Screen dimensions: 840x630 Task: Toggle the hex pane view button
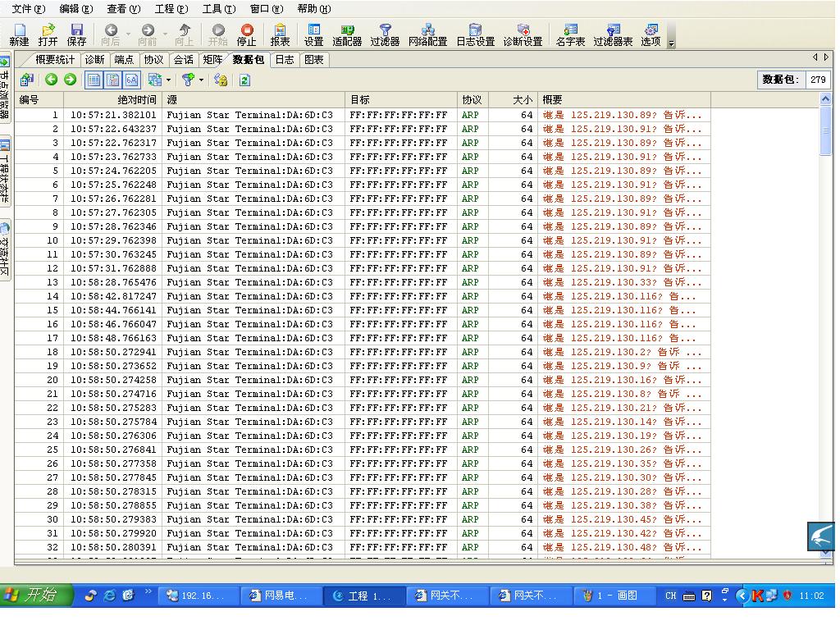131,80
